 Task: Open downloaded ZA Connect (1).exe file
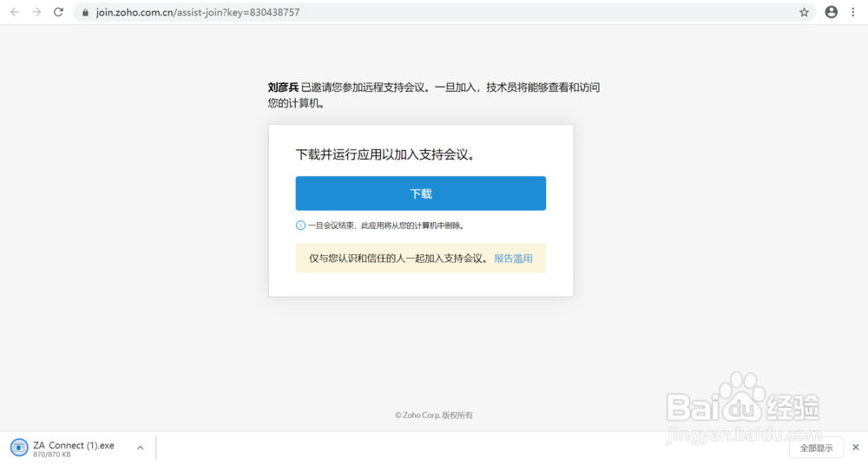point(73,445)
